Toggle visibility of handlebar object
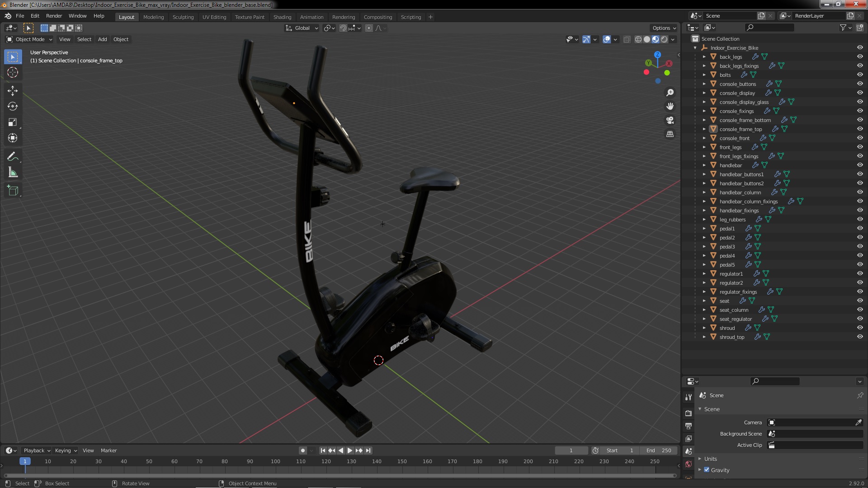This screenshot has width=868, height=488. click(x=860, y=165)
